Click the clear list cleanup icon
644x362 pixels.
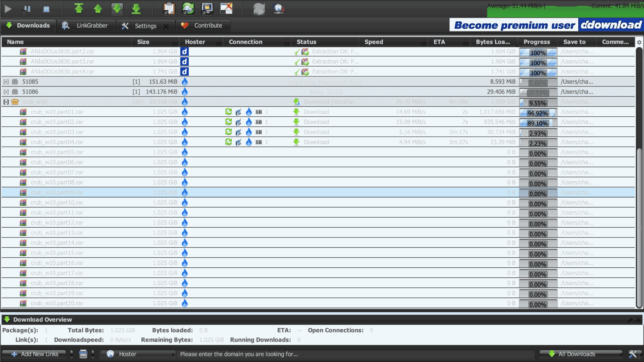pos(83,354)
